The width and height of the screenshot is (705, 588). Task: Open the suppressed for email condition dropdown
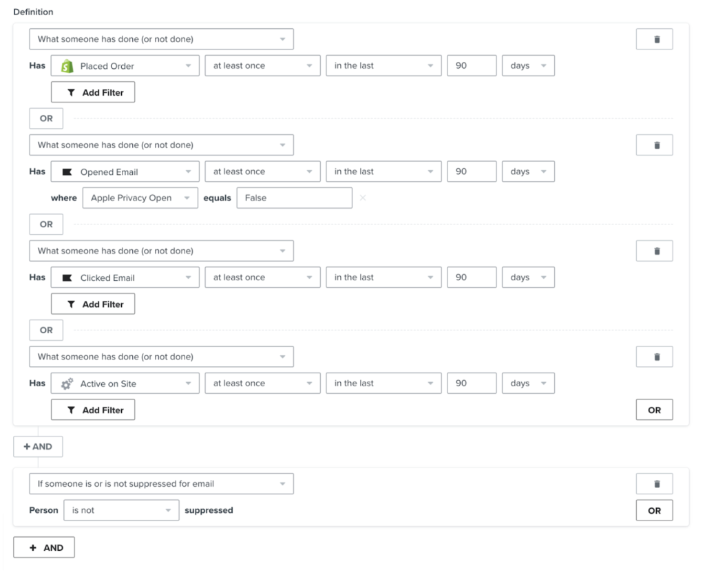[x=161, y=484]
